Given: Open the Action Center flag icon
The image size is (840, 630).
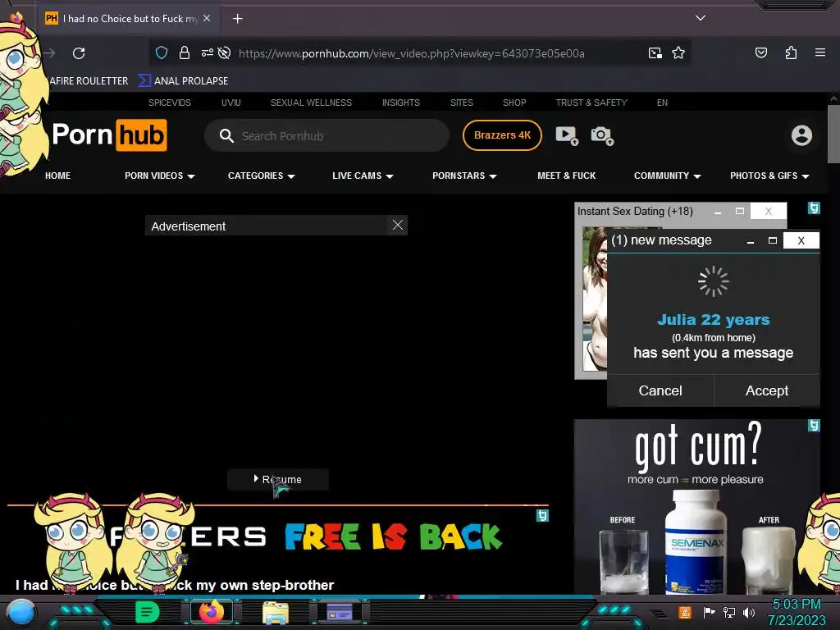Looking at the screenshot, I should pos(709,612).
